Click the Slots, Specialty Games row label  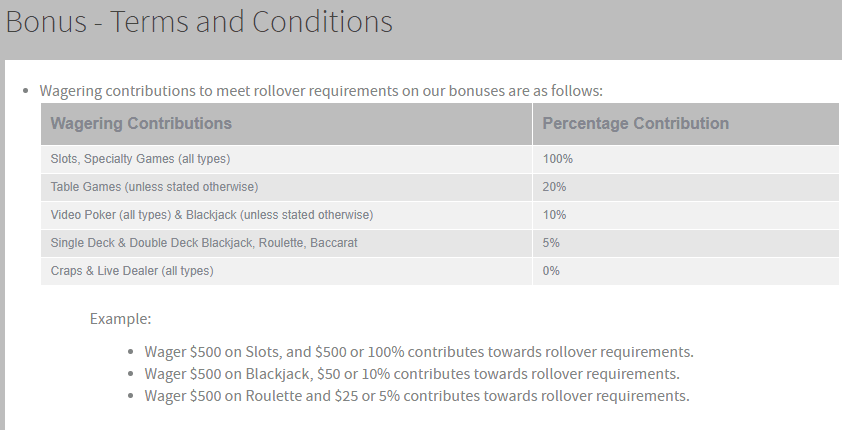click(140, 159)
